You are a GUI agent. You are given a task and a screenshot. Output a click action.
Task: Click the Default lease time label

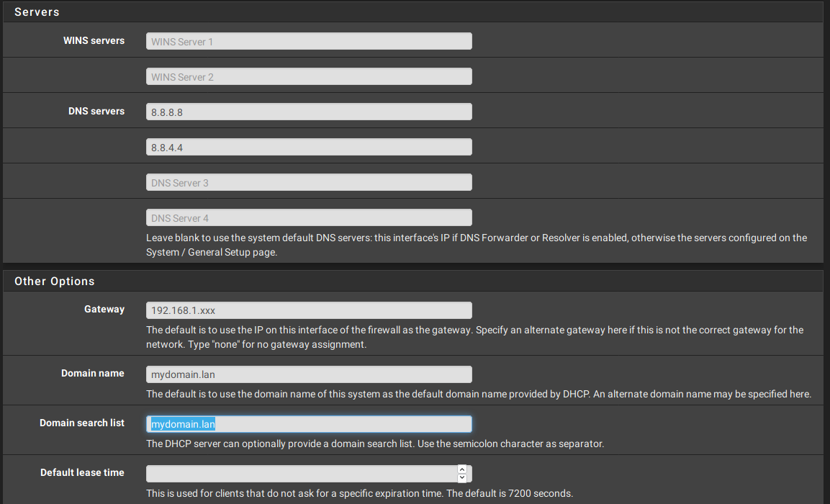82,473
